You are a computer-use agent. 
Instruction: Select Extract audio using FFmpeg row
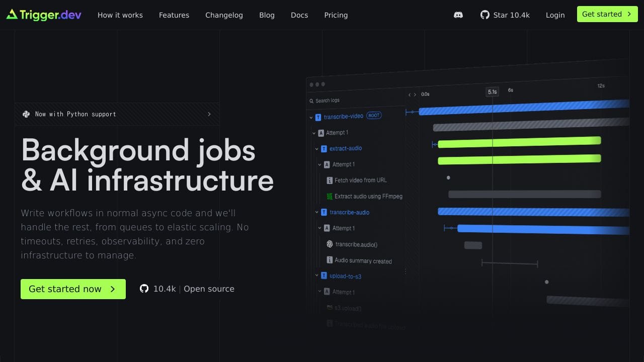pyautogui.click(x=369, y=196)
